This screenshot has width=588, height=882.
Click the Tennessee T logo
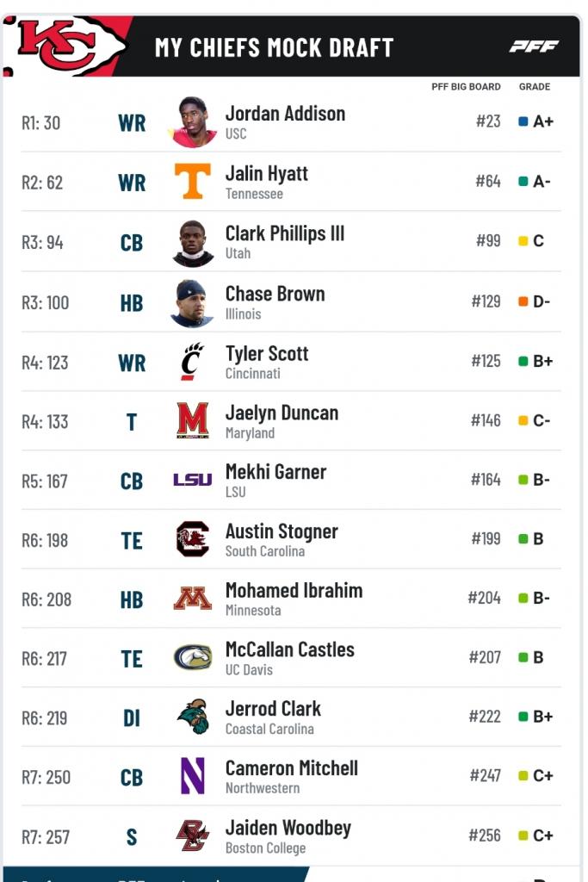[192, 181]
